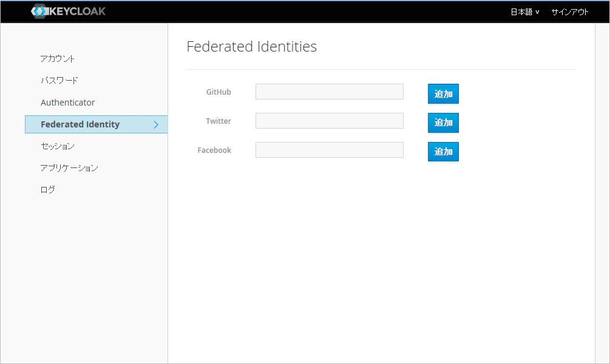Add the Twitter identity with 追加
This screenshot has width=610, height=364.
tap(443, 123)
